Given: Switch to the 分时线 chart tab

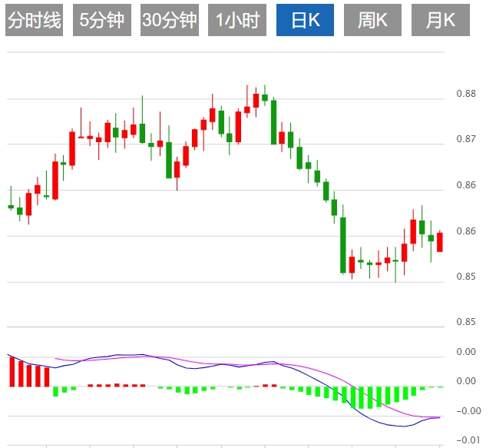Looking at the screenshot, I should [34, 20].
